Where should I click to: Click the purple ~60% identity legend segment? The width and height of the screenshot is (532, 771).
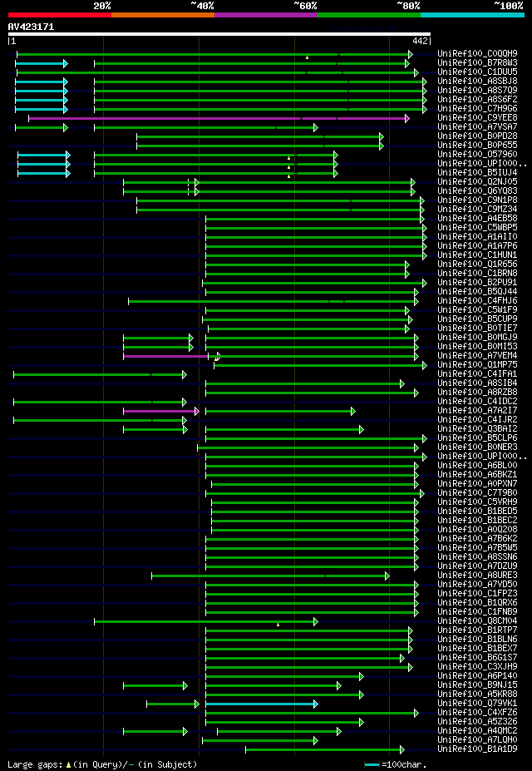point(266,15)
